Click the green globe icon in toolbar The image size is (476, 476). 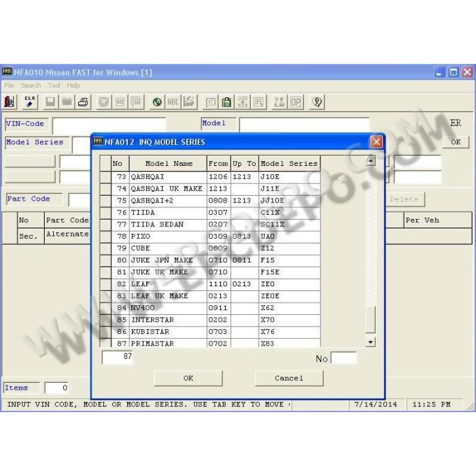(157, 102)
